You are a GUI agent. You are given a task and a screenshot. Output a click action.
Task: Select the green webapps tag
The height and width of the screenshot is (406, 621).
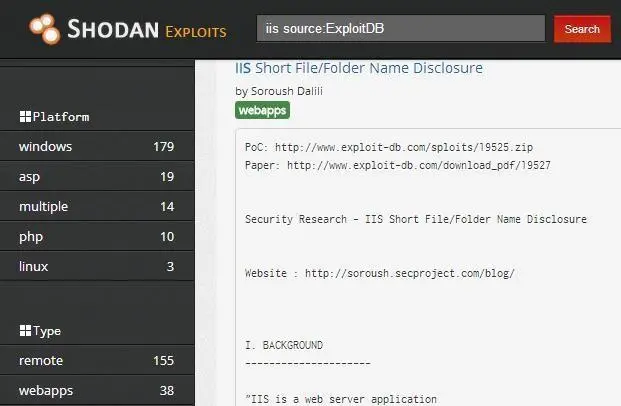click(262, 110)
